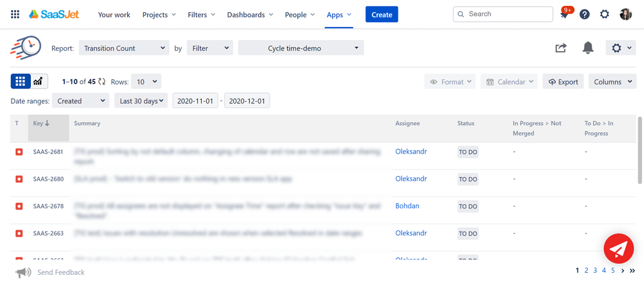Click TO DO status of SAAS-2680
Screen dimensions: 644x291
(468, 179)
